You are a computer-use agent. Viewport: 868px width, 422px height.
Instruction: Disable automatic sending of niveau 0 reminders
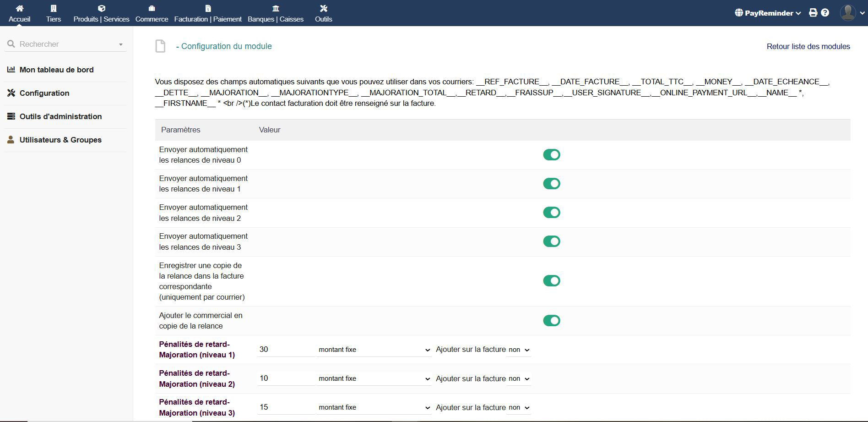551,155
